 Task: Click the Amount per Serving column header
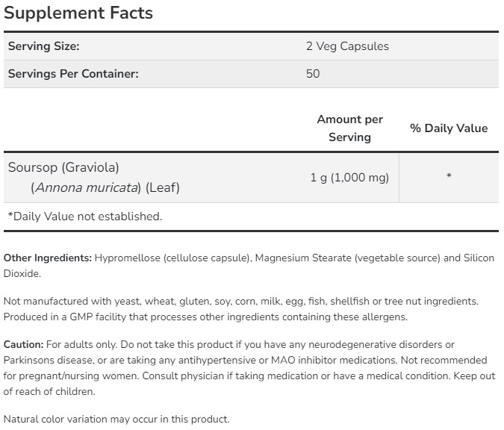point(349,128)
